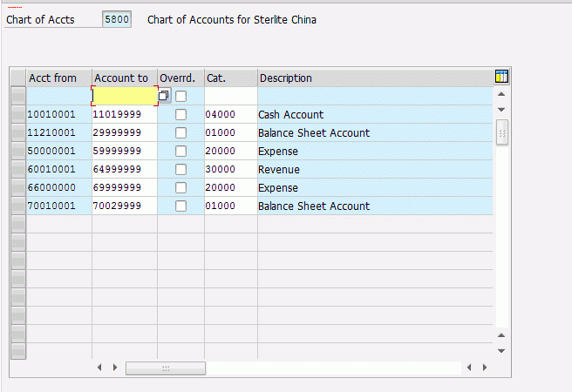Click the bottom scroll-down arrow of the table

[x=501, y=351]
